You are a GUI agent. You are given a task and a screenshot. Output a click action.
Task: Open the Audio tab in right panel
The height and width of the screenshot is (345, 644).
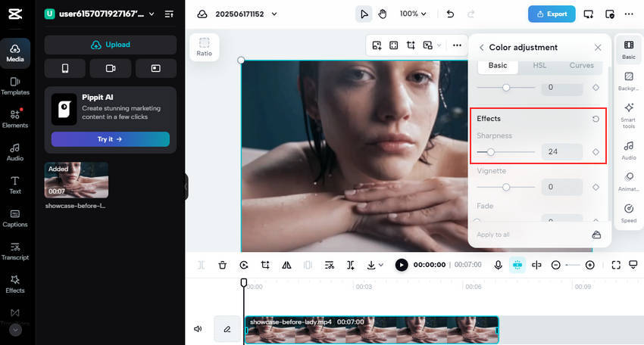click(x=628, y=150)
